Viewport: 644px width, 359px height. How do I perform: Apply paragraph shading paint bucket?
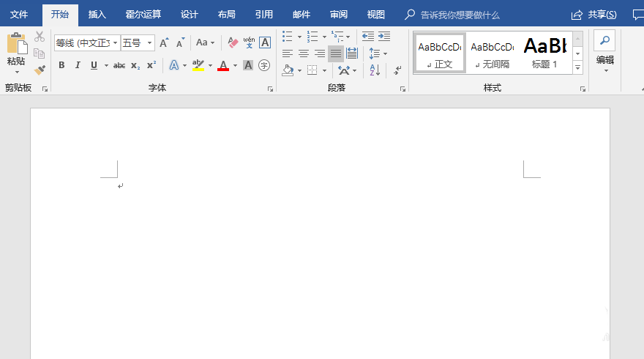coord(288,70)
